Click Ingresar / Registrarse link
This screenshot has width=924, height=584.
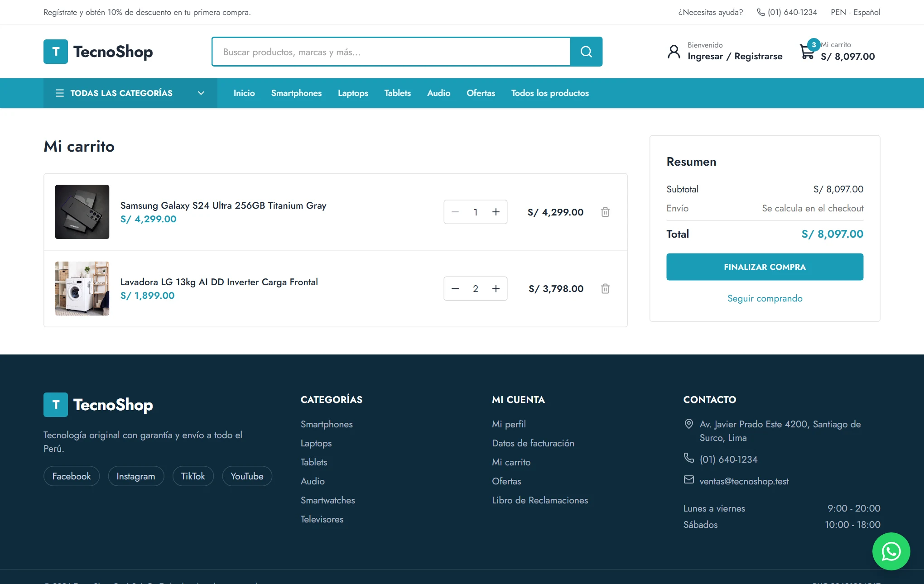tap(735, 56)
